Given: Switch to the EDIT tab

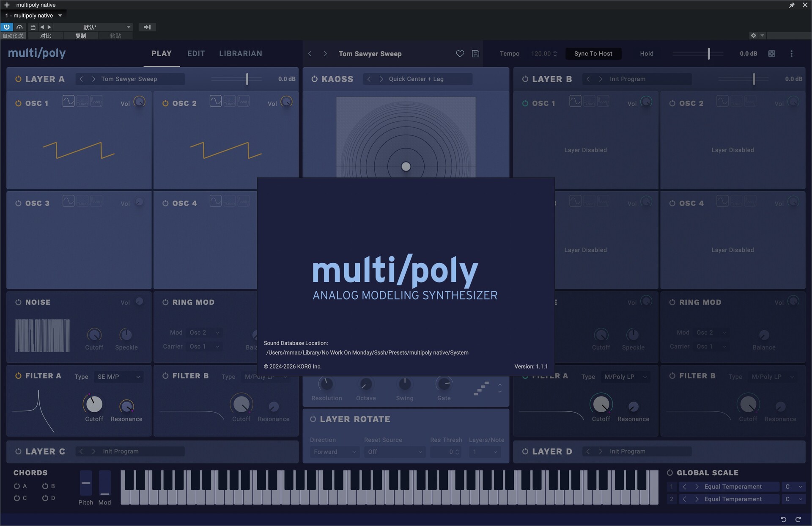Looking at the screenshot, I should (x=196, y=54).
